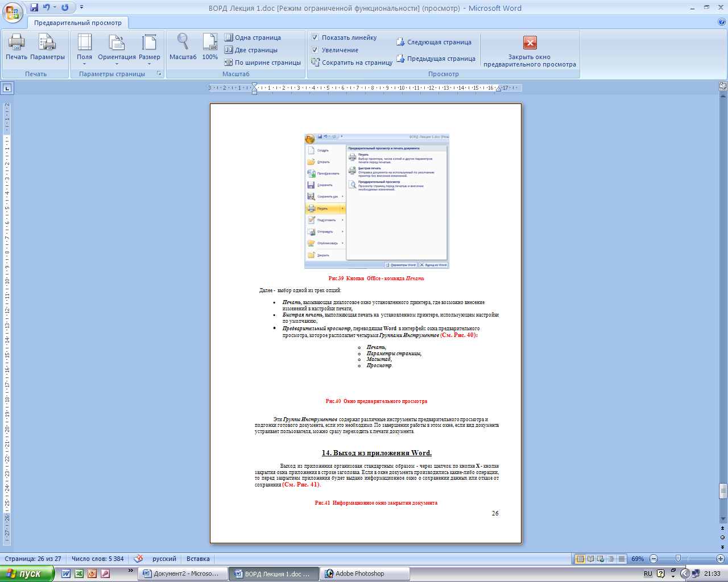Select the Предварительный просмотр ribbon tab
The height and width of the screenshot is (582, 728).
78,23
